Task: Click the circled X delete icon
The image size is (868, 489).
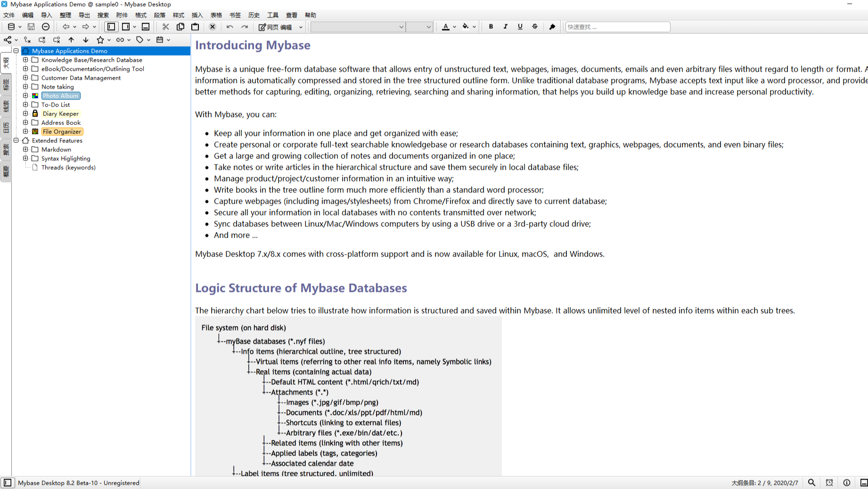Action: pyautogui.click(x=213, y=27)
